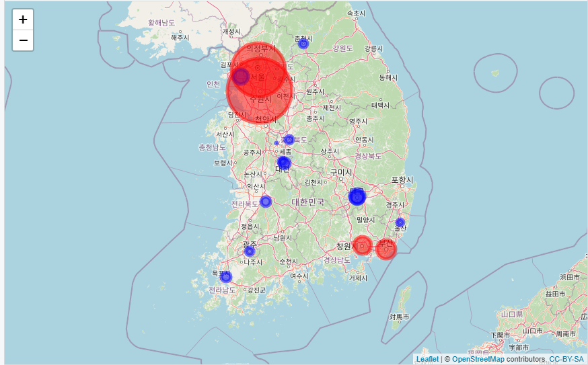Select the large blue marker near 구미시 south
The width and height of the screenshot is (588, 365).
[x=357, y=197]
